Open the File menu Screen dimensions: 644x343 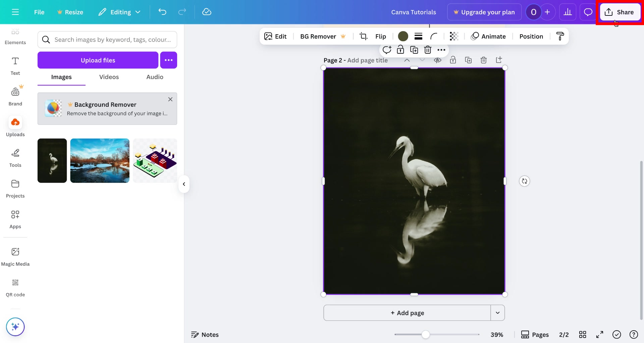point(39,12)
